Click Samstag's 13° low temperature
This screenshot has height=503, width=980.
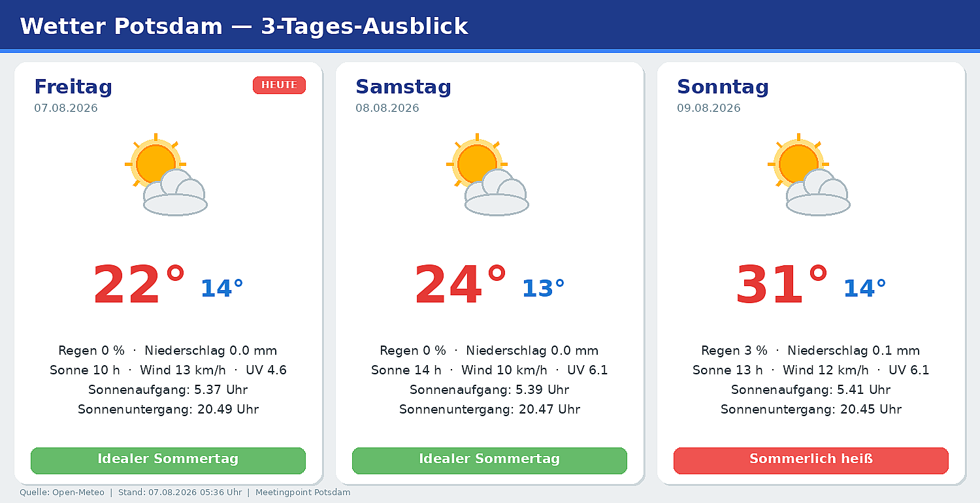tap(543, 288)
